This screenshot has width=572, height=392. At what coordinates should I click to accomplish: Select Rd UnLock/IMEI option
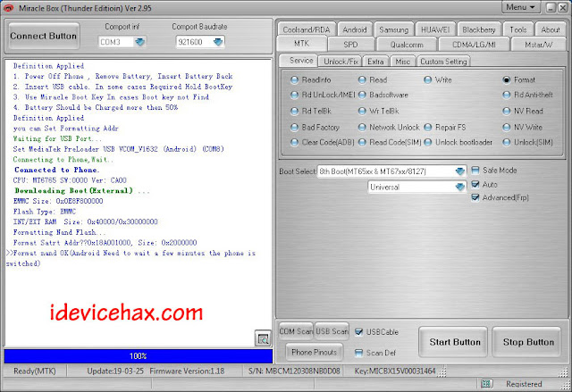294,95
